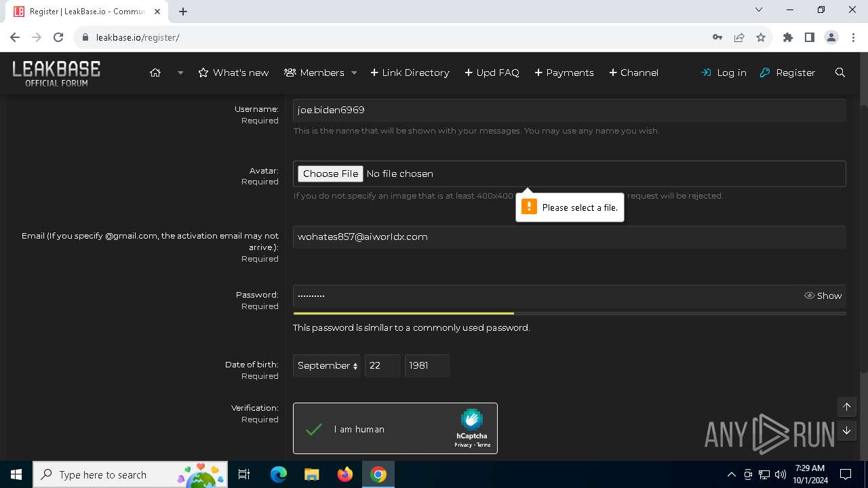Open network status tray icon
This screenshot has width=868, height=488.
764,474
